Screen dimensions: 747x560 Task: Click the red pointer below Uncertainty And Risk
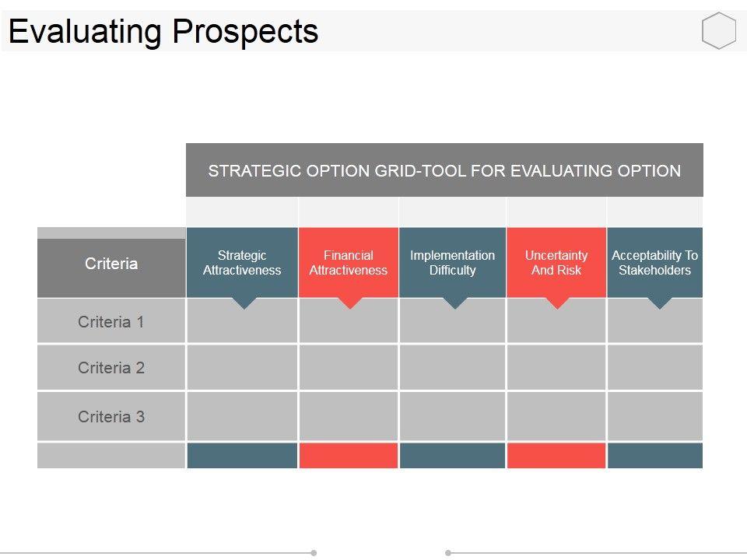tap(557, 303)
